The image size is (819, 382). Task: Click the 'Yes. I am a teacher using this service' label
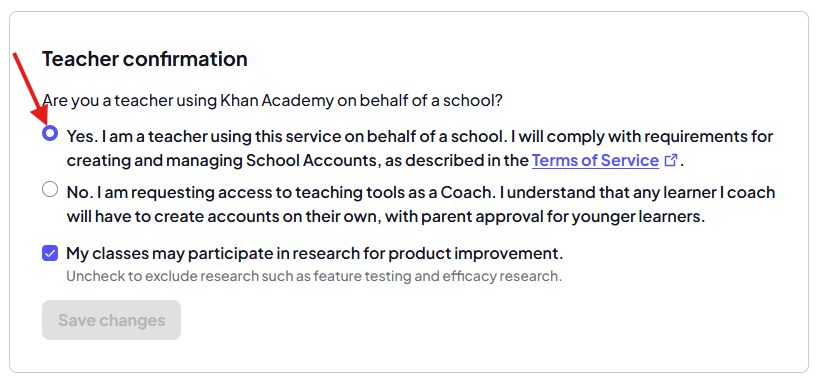pyautogui.click(x=419, y=148)
